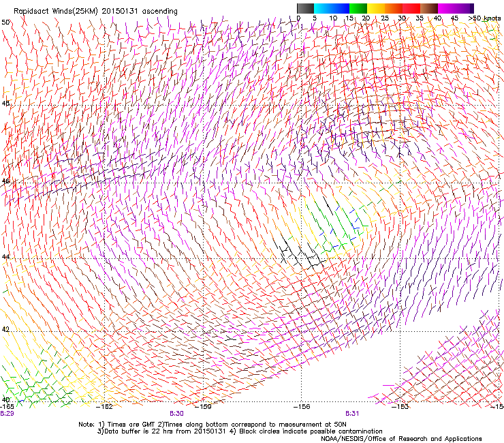The width and height of the screenshot is (504, 443).
Task: Click the "Rapidsact Winds(25KM) 20150131 ascending" title
Action: point(95,12)
